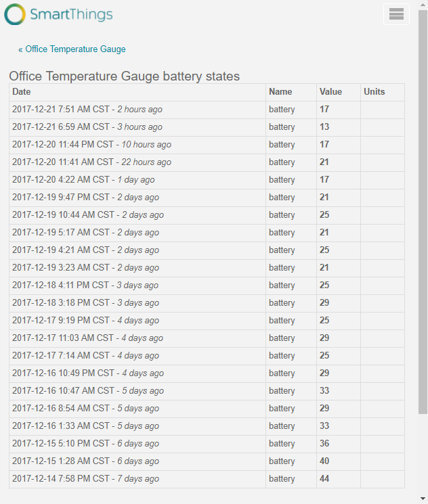Click the date 2017-12-19 5:17 AM CST
This screenshot has width=428, height=504.
tap(61, 233)
